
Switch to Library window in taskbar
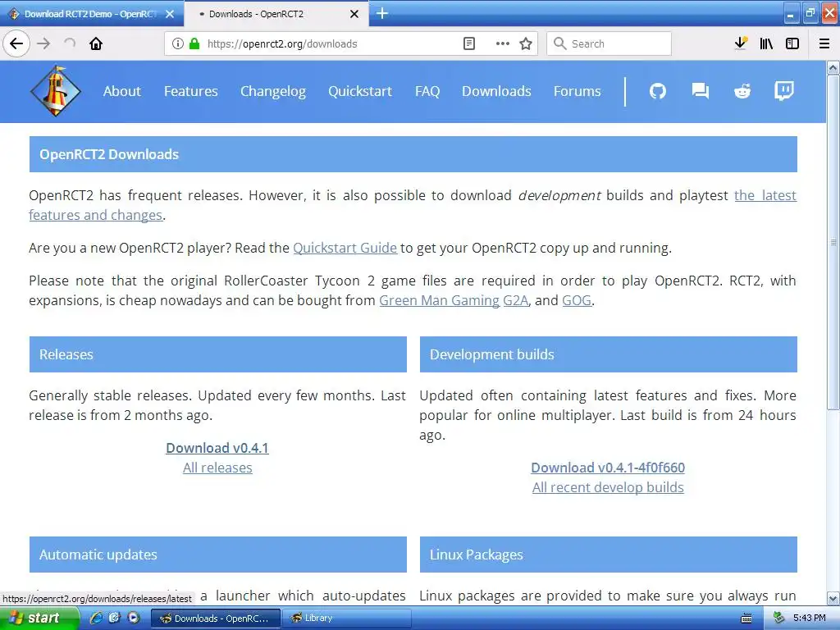click(x=345, y=619)
